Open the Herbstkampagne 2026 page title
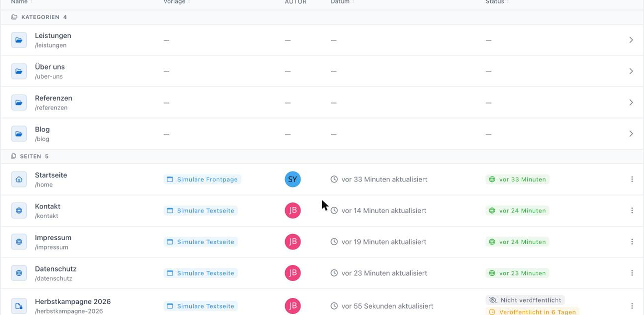644x315 pixels. coord(73,301)
